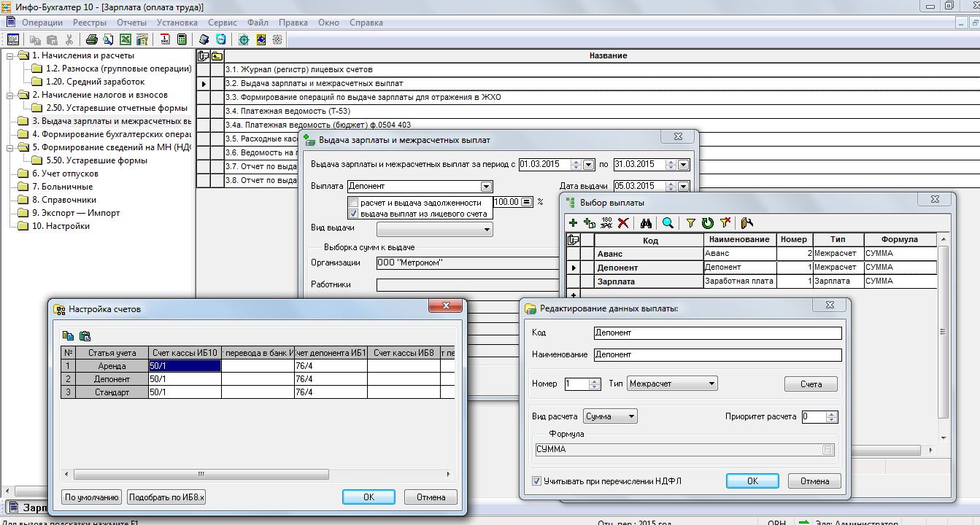This screenshot has width=980, height=525.
Task: Click the print icon in the main toolbar
Action: tap(92, 40)
